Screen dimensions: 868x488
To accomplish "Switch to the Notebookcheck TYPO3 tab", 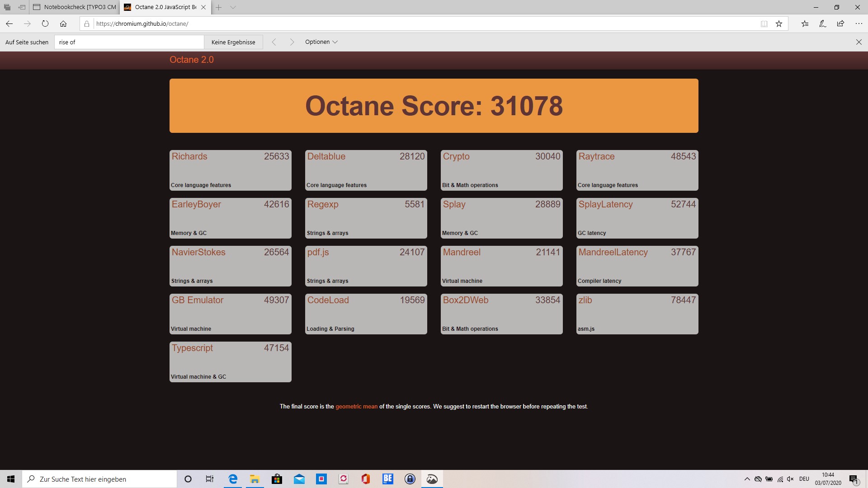I will point(75,7).
